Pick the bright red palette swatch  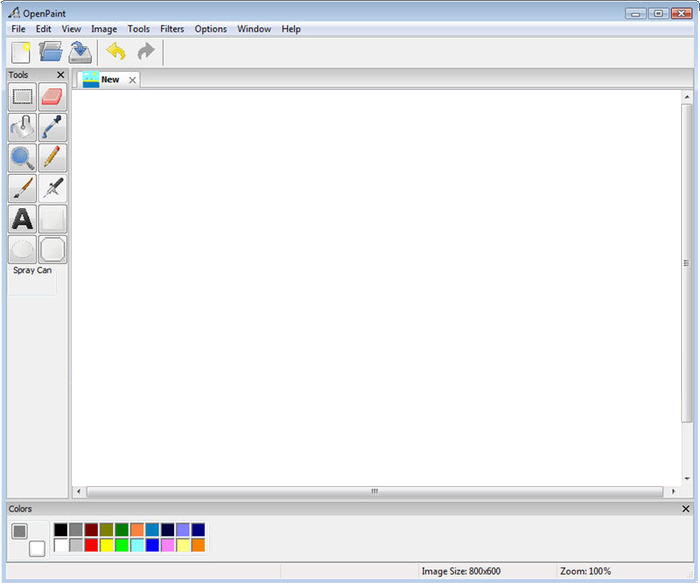(x=91, y=545)
